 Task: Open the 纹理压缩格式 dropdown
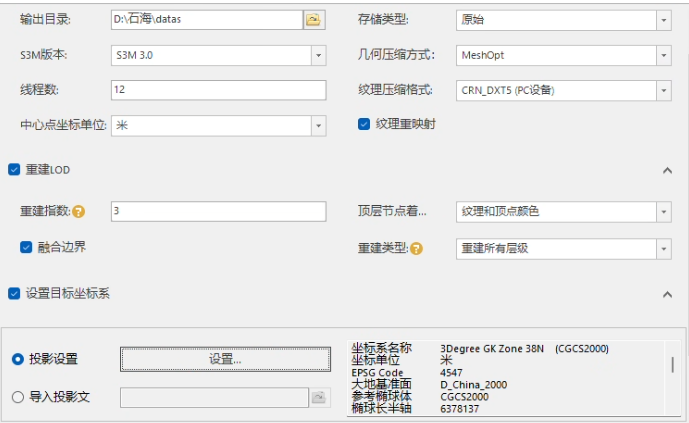coord(663,91)
